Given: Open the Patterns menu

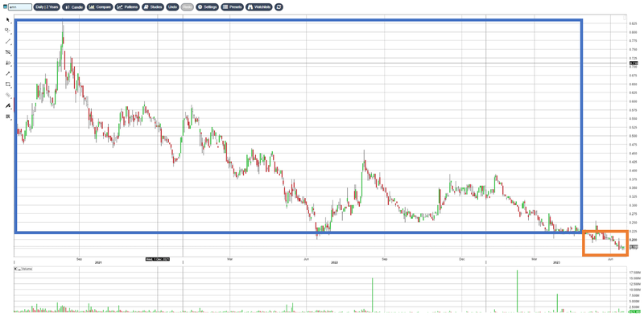Looking at the screenshot, I should coord(127,7).
